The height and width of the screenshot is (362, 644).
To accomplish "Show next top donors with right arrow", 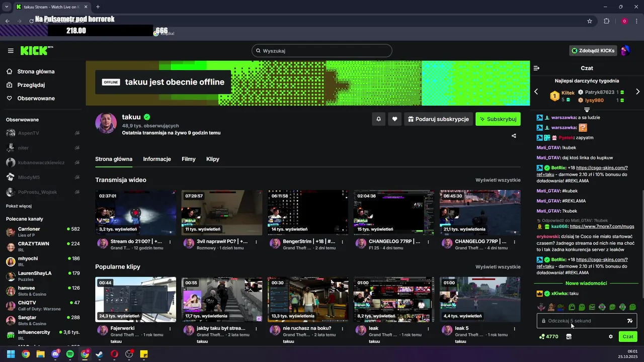I will pos(637,92).
